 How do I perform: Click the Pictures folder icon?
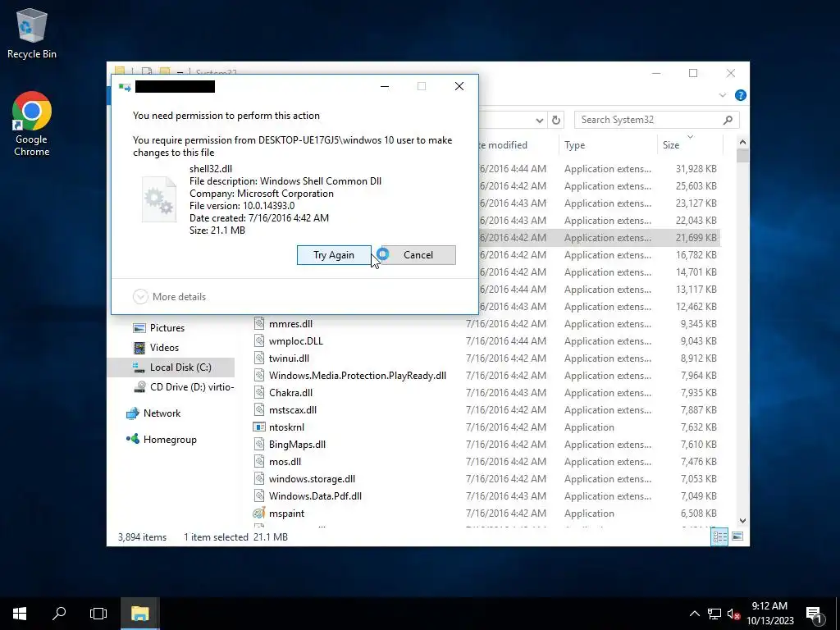(x=139, y=328)
